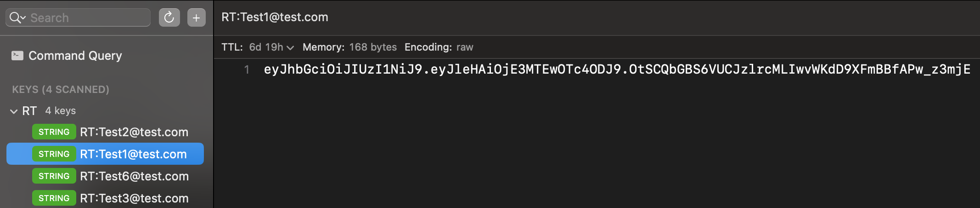
Task: Select key RT:Test3@test.com
Action: tap(105, 198)
